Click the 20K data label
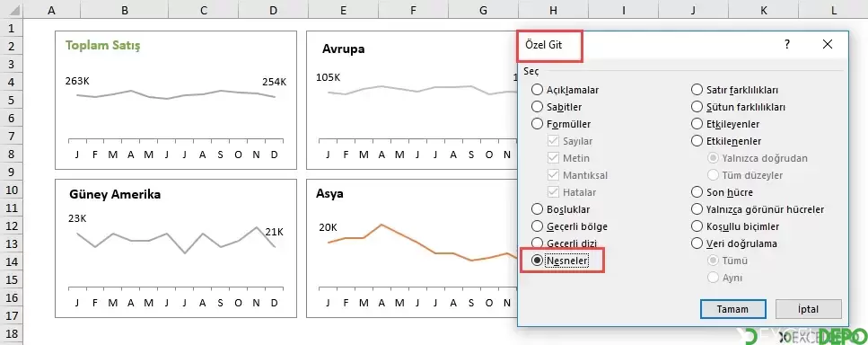Viewport: 868px width, 345px height. pos(328,227)
